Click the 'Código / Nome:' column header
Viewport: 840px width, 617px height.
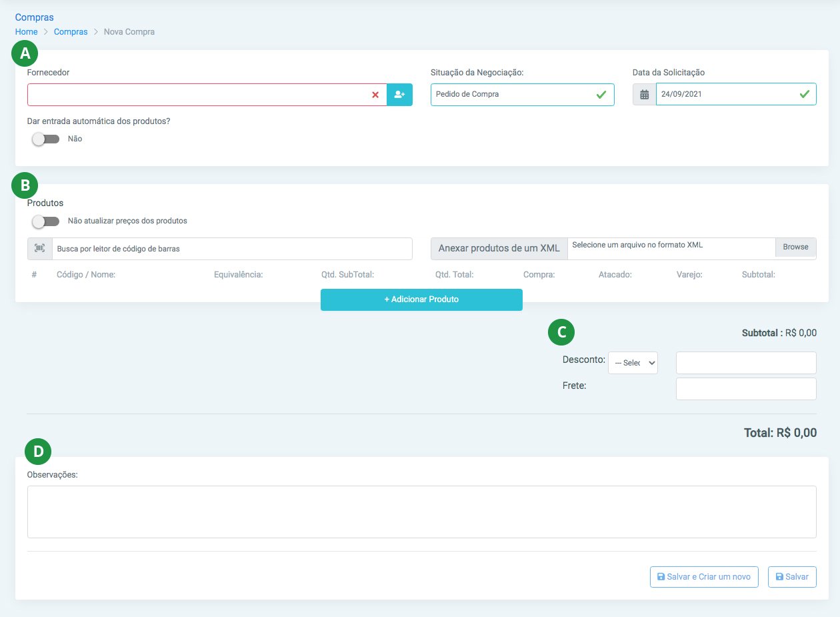point(86,274)
